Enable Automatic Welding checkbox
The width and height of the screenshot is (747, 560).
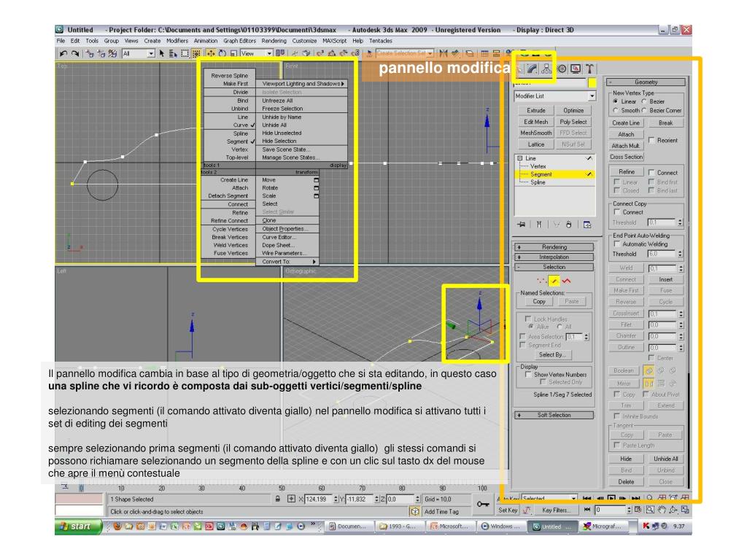(x=617, y=244)
